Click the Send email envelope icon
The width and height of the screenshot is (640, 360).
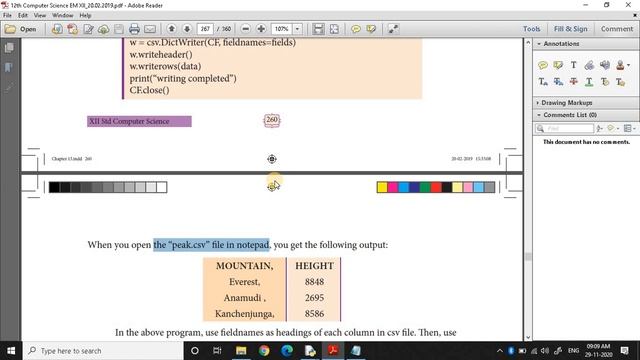150,29
